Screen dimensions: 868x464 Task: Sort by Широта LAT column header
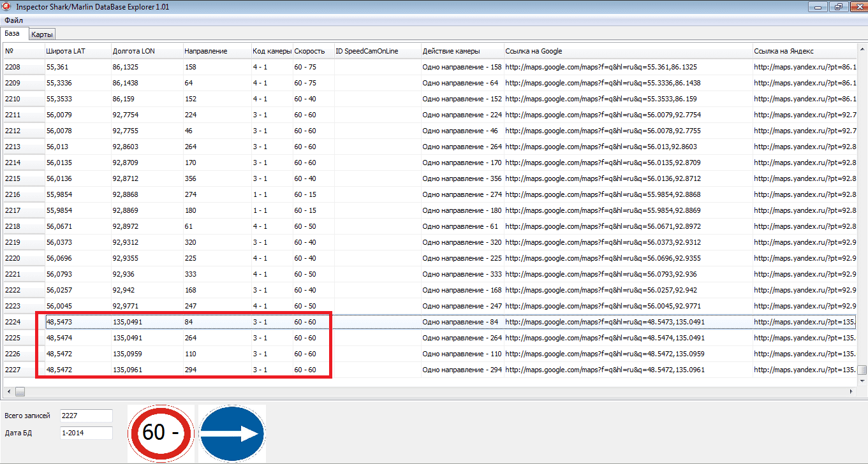(65, 51)
